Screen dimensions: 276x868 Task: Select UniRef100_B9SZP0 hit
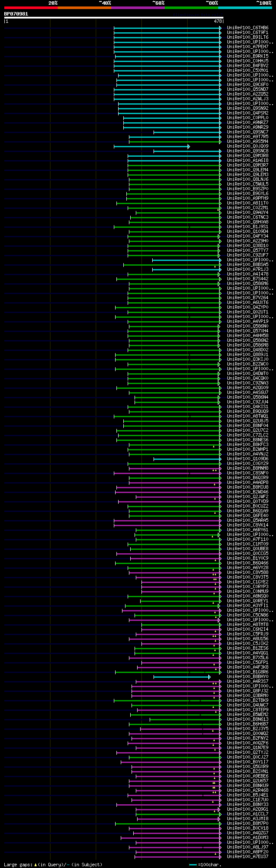(248, 189)
